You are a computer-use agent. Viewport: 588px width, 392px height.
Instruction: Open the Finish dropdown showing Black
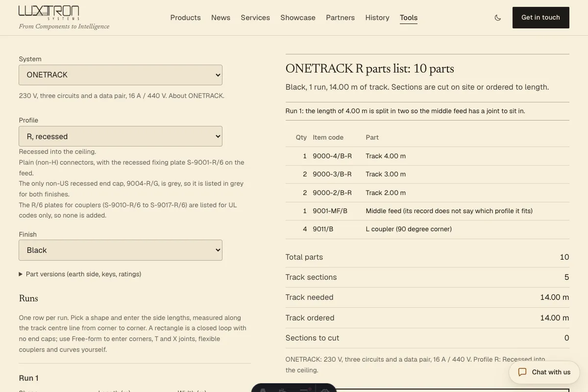point(121,250)
